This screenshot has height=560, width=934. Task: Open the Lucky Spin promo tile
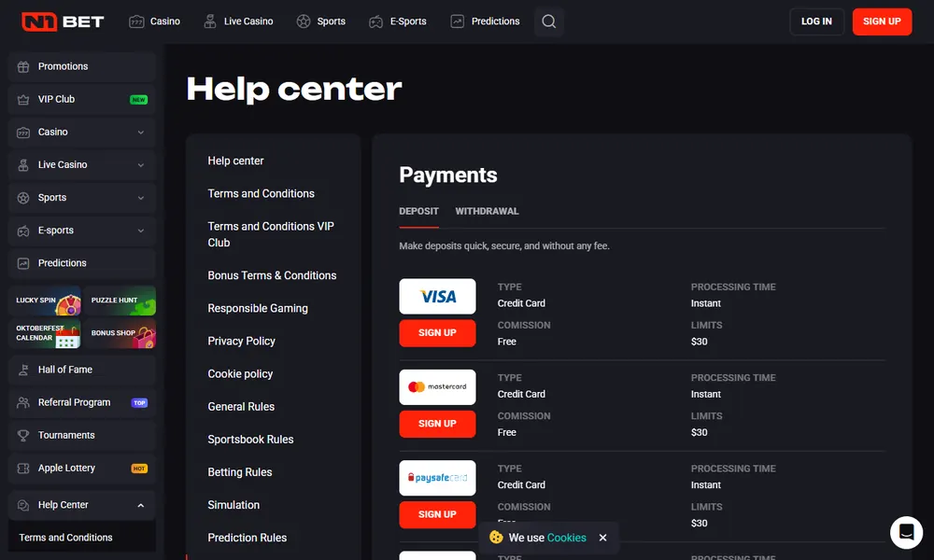(x=45, y=301)
